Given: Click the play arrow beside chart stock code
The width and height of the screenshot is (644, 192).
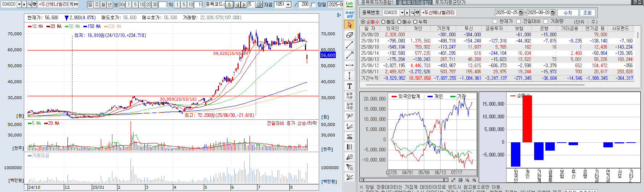Looking at the screenshot, I should [x=24, y=4].
